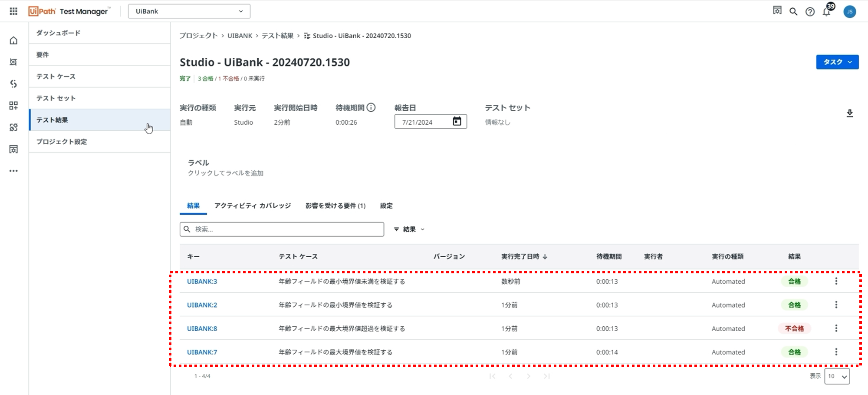The height and width of the screenshot is (395, 868).
Task: Open the UIBANK:3 test result link
Action: tap(202, 281)
